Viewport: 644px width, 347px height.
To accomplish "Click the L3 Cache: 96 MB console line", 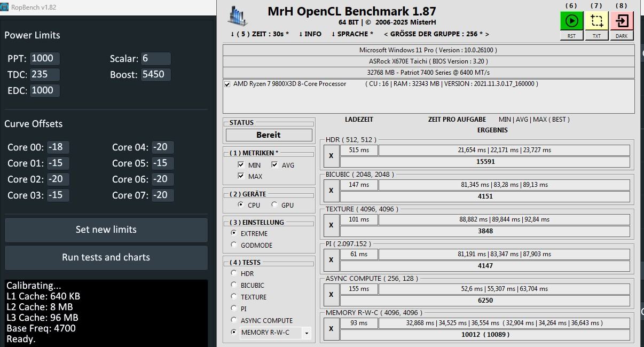I will click(x=42, y=318).
